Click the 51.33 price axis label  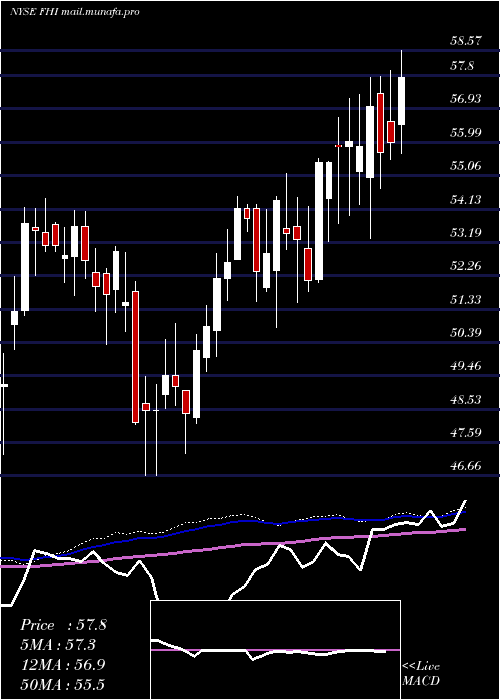point(465,300)
